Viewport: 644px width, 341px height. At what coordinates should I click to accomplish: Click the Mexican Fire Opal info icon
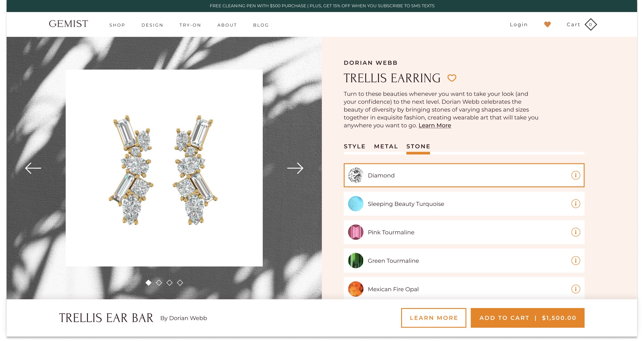(x=576, y=289)
